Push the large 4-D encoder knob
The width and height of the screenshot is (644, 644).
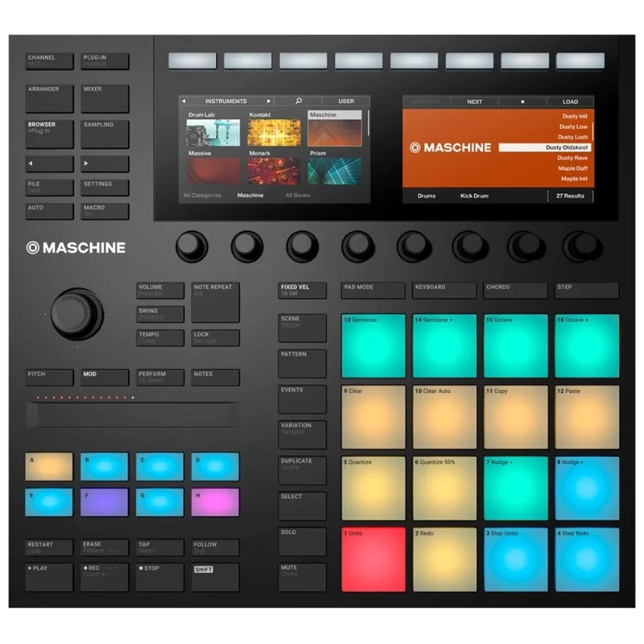pos(76,314)
